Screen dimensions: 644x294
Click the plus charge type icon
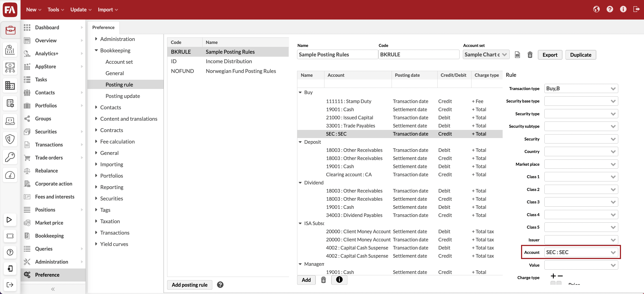[x=553, y=276]
